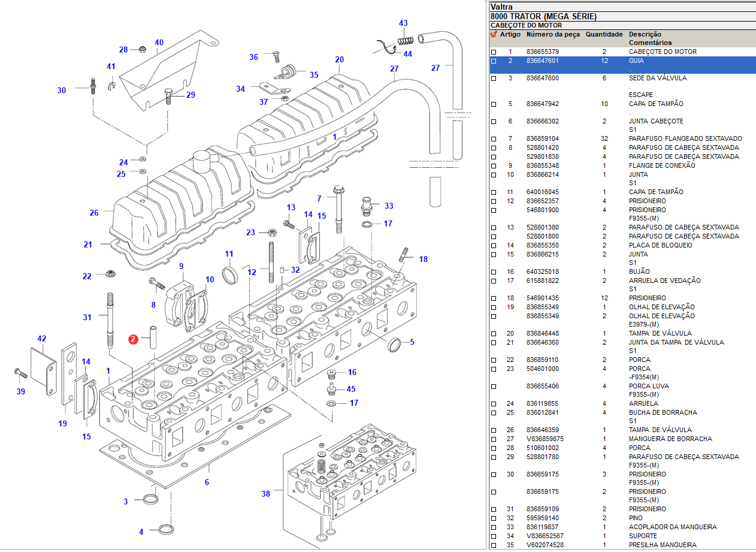
Task: Select callout 26 for the valve cover
Action: (94, 213)
